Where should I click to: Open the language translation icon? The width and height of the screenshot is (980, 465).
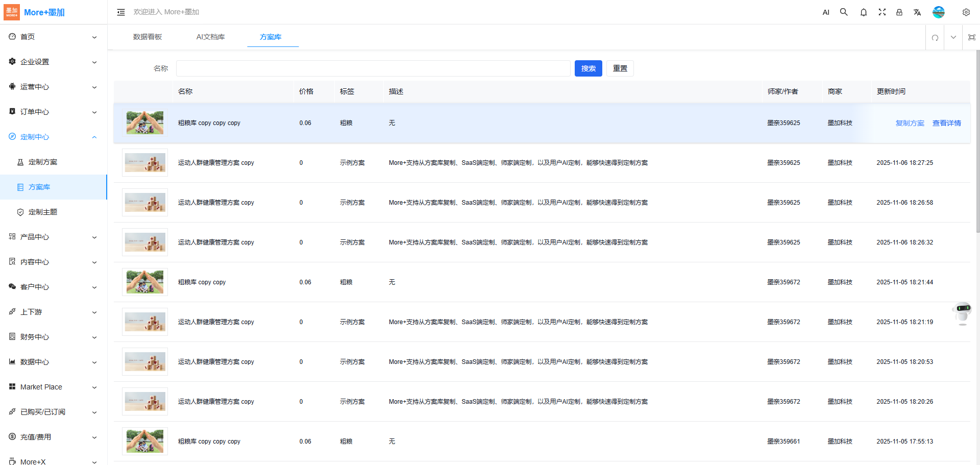click(917, 12)
